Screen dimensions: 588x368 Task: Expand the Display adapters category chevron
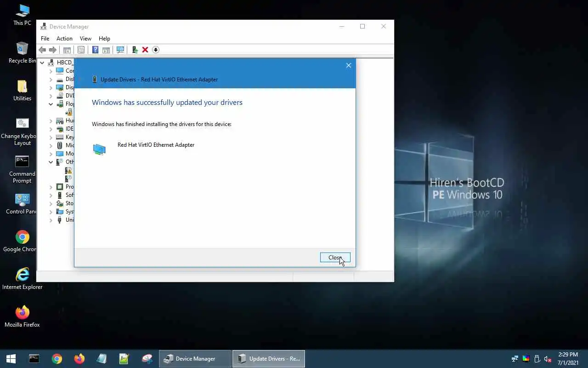click(51, 87)
